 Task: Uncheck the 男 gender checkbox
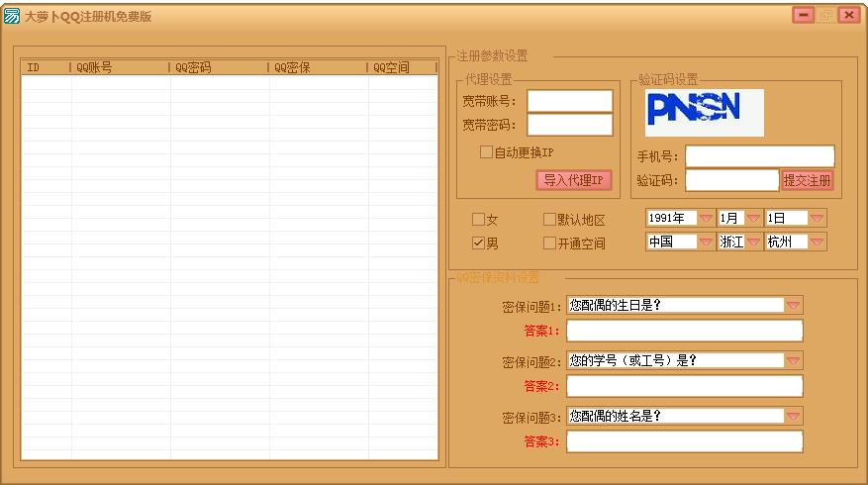(478, 242)
